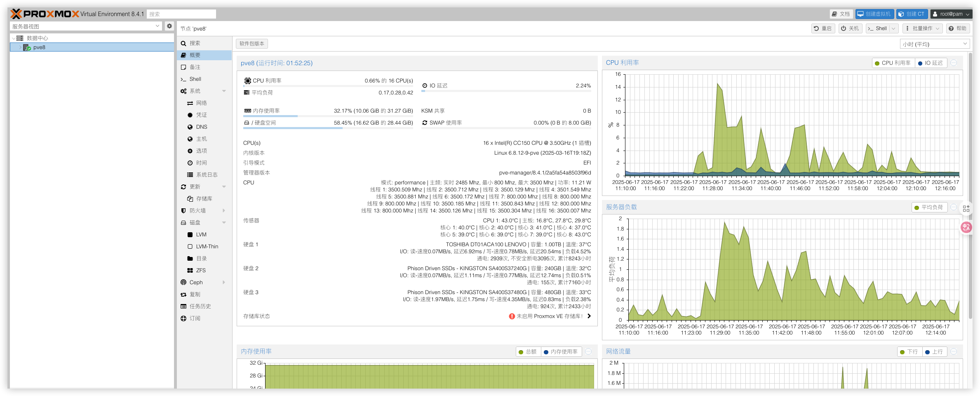Click the Proxmox logo in the header
Image resolution: width=980 pixels, height=396 pixels.
[x=45, y=14]
